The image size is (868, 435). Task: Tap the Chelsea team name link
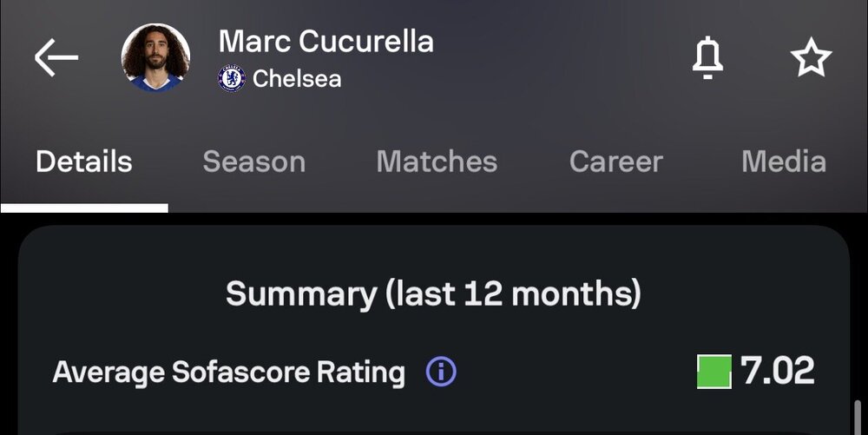[x=297, y=79]
